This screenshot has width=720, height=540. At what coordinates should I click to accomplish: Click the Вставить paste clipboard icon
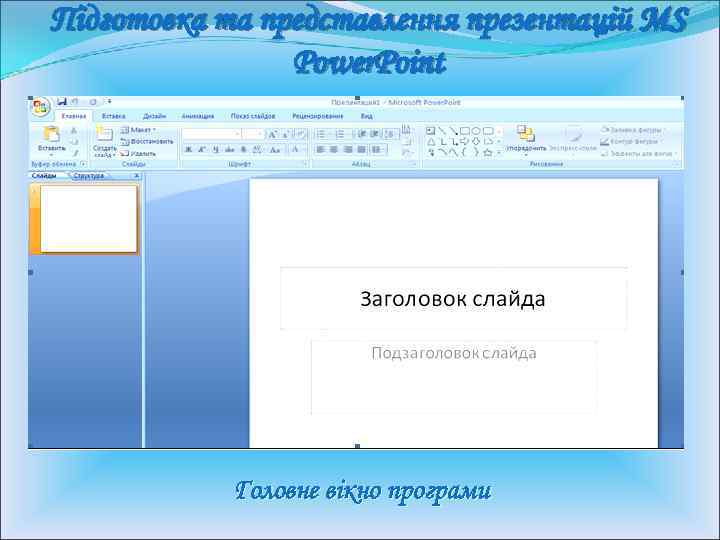pos(51,135)
